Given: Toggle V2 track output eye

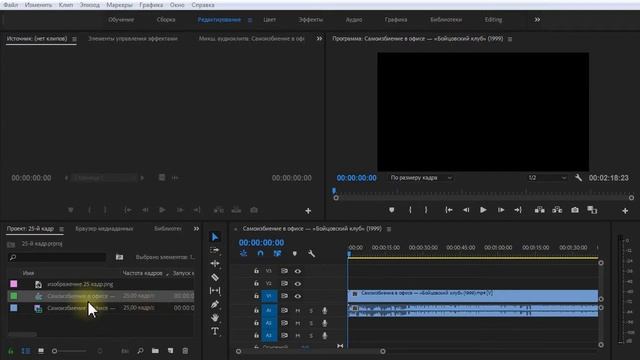Looking at the screenshot, I should pos(298,283).
